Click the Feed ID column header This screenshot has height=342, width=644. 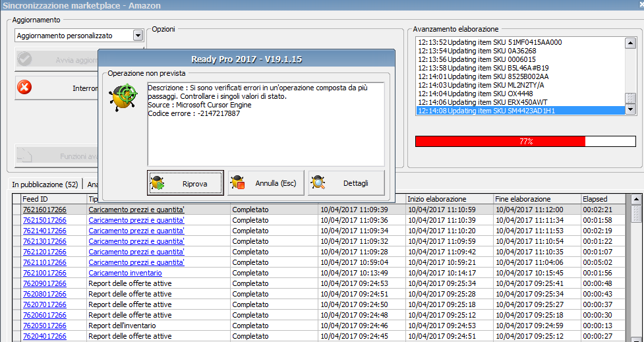[54, 199]
